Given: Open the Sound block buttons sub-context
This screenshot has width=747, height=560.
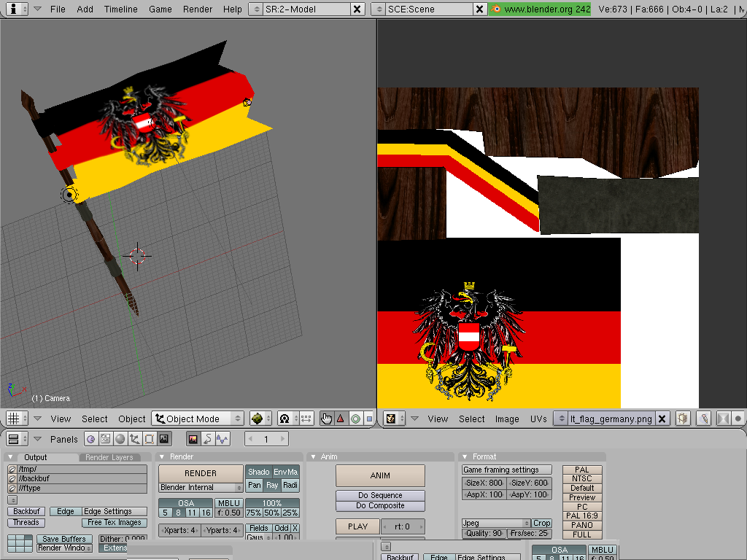Looking at the screenshot, I should coord(222,438).
